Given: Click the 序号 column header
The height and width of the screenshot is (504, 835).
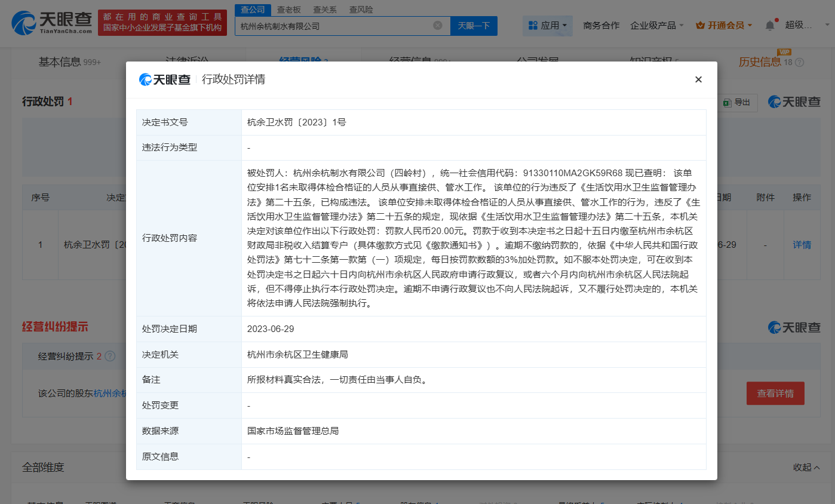Looking at the screenshot, I should point(41,198).
